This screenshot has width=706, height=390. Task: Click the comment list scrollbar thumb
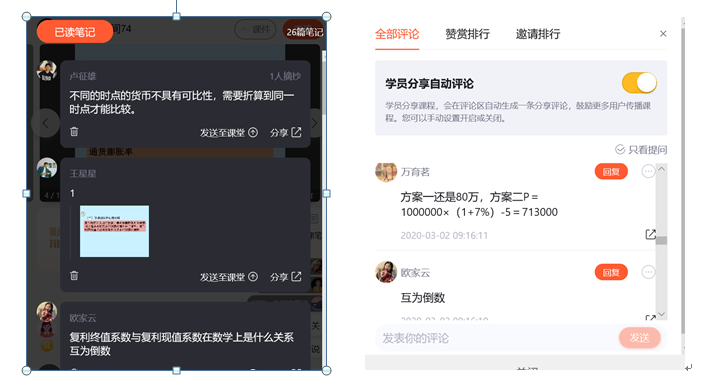pyautogui.click(x=661, y=240)
